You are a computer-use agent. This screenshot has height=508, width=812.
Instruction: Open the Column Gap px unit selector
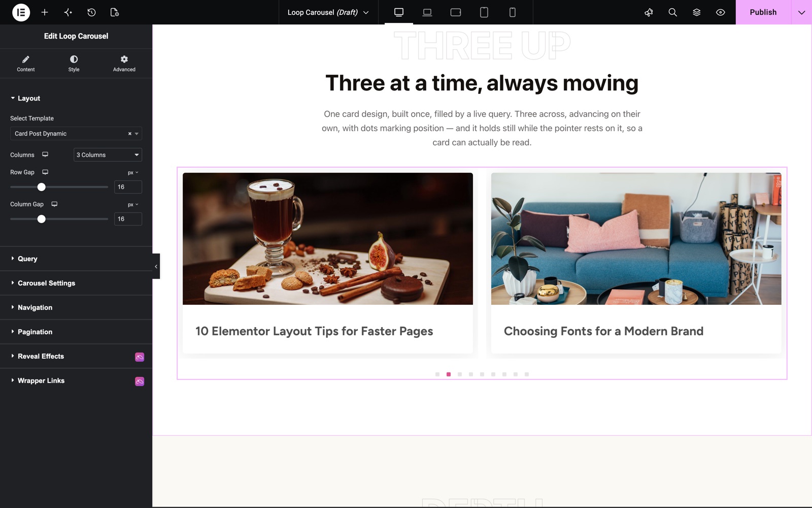point(133,204)
